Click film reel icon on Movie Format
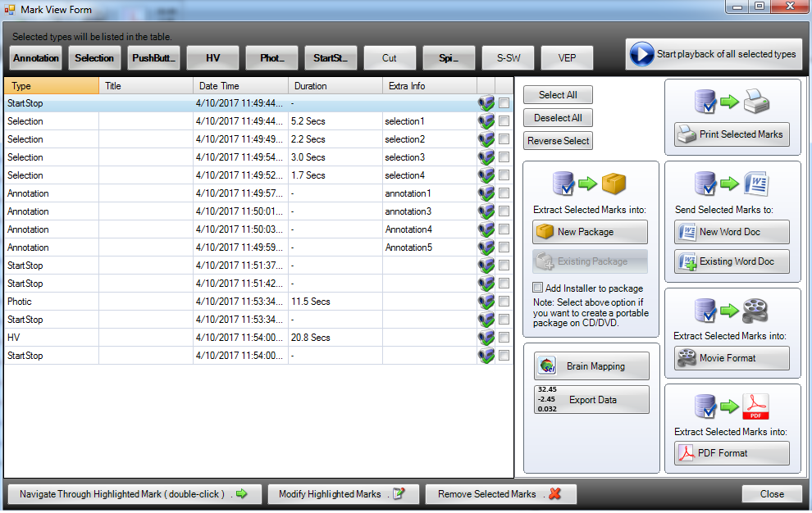 pos(687,357)
